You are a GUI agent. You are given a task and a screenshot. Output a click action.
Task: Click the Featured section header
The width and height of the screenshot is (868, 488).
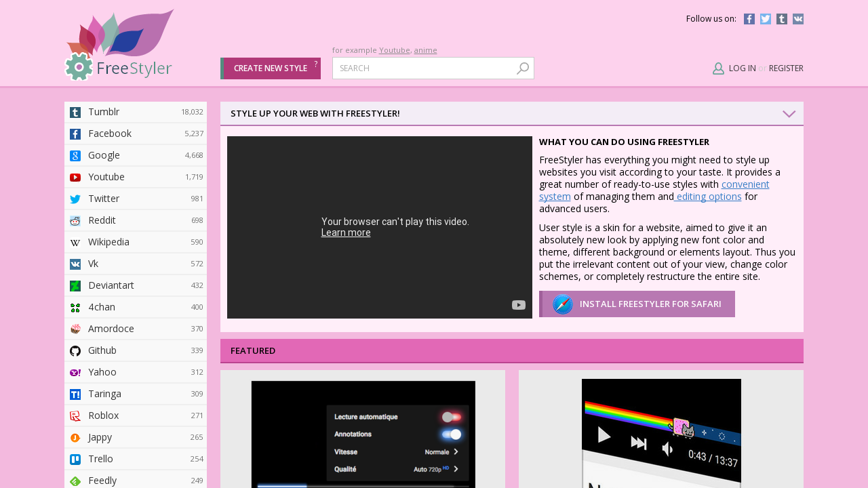pos(512,351)
